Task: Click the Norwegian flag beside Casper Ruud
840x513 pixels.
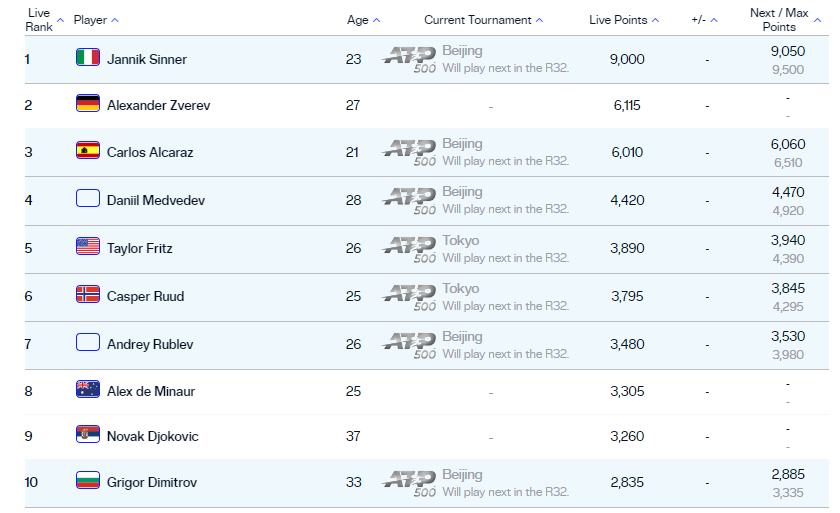Action: coord(88,295)
